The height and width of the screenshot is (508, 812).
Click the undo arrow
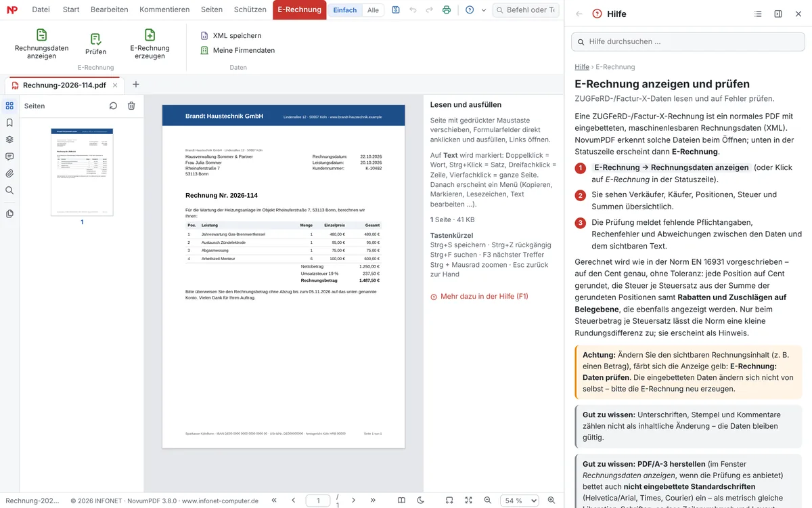coord(413,10)
